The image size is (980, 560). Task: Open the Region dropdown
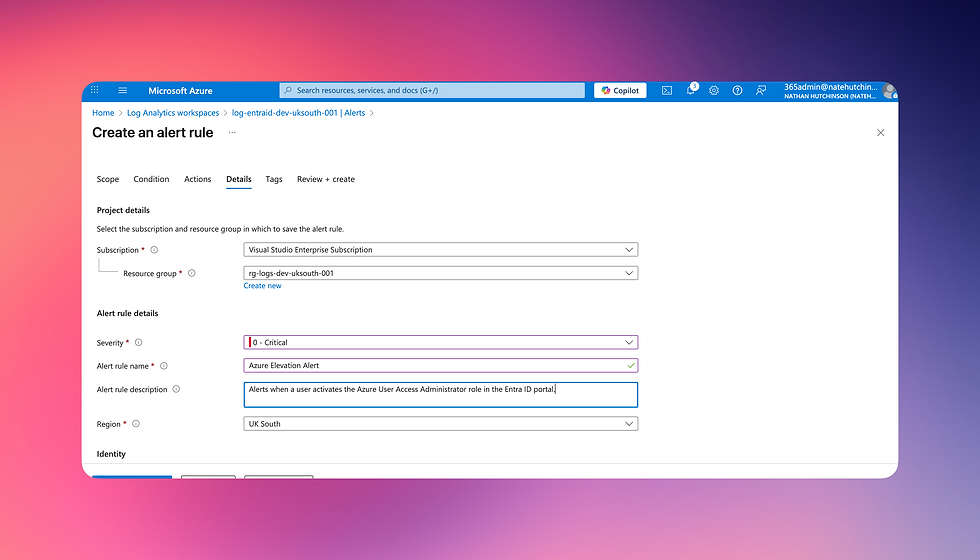click(441, 424)
